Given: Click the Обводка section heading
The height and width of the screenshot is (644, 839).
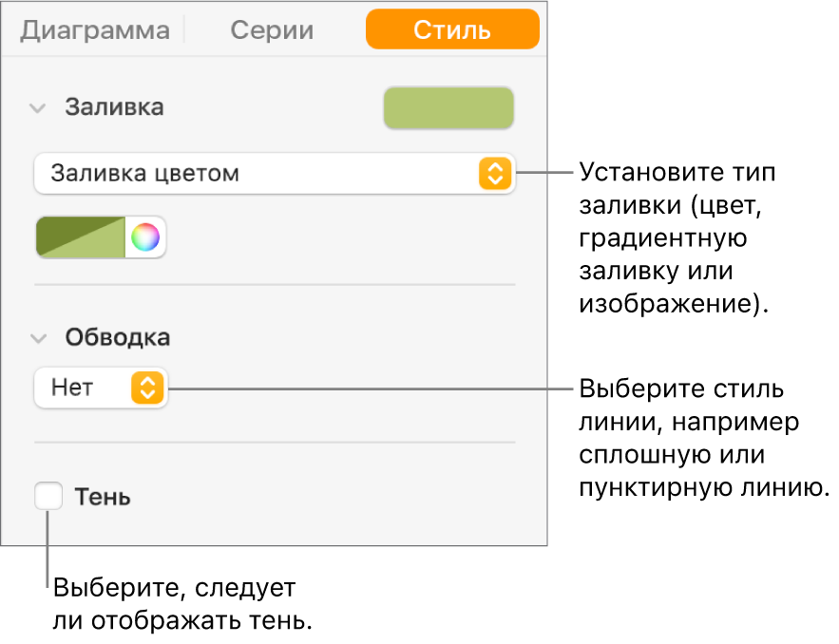Looking at the screenshot, I should 118,337.
